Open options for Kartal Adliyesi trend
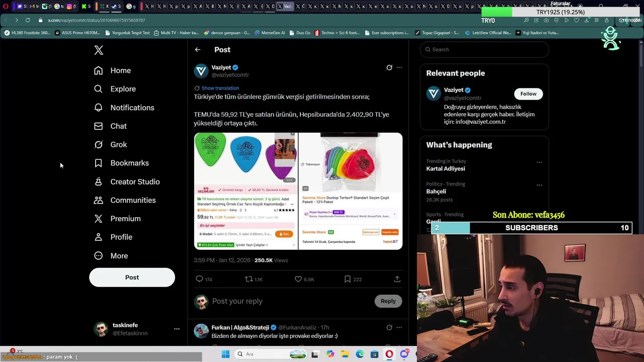The height and width of the screenshot is (362, 644). [539, 162]
